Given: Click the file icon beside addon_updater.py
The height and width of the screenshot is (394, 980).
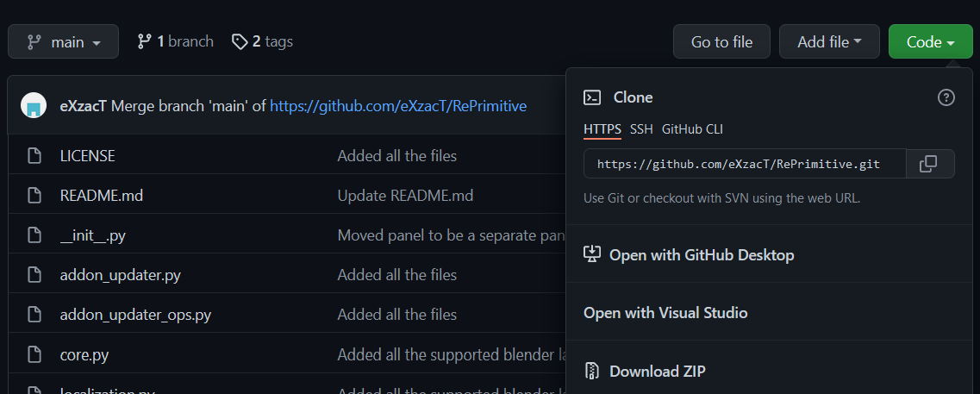Looking at the screenshot, I should pyautogui.click(x=34, y=275).
